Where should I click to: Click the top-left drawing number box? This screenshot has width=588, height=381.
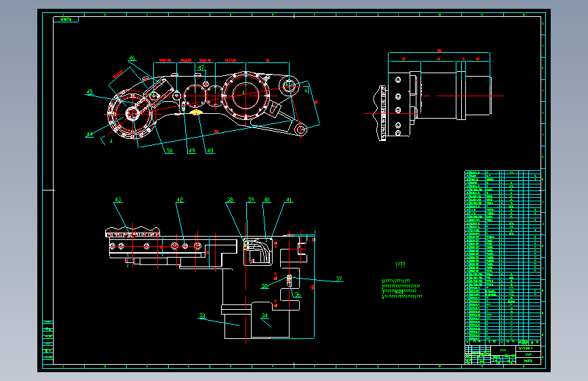pyautogui.click(x=66, y=19)
